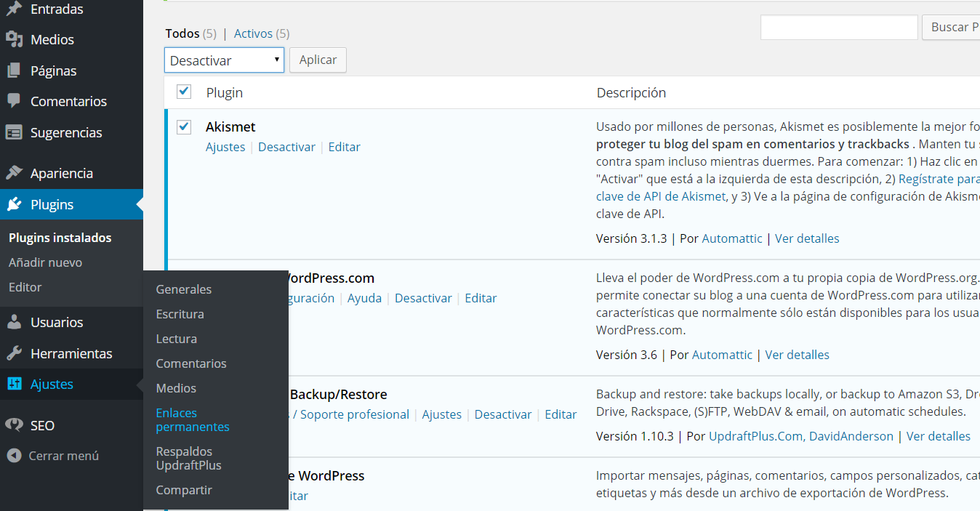Uncheck the Akismet plugin checkbox

(184, 126)
